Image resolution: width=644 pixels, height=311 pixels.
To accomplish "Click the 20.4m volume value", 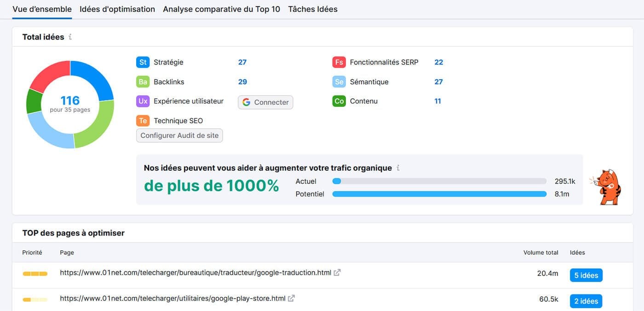I will point(547,273).
